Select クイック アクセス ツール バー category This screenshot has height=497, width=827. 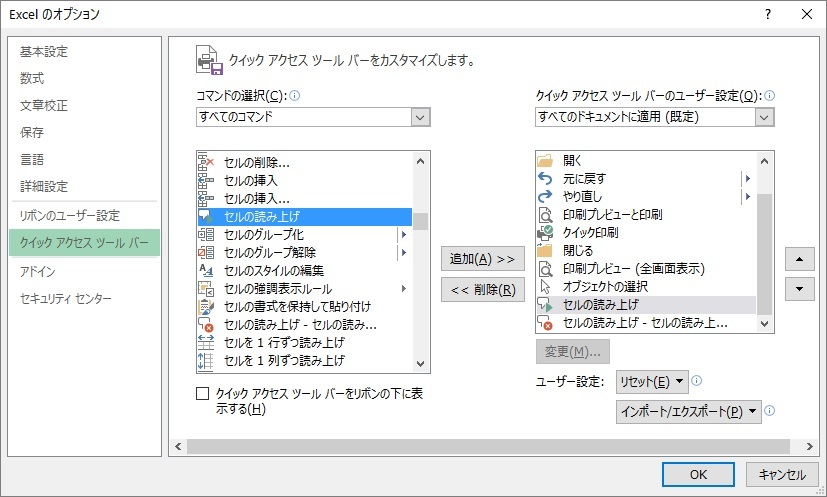(84, 243)
